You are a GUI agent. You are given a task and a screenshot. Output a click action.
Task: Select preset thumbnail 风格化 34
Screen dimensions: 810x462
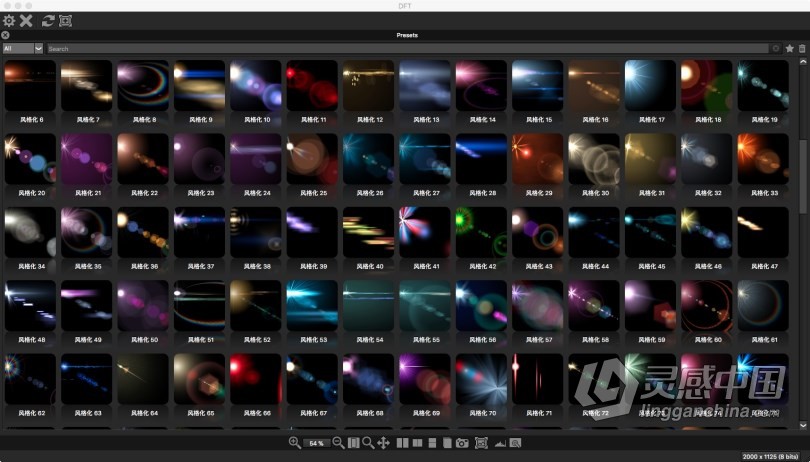point(30,232)
